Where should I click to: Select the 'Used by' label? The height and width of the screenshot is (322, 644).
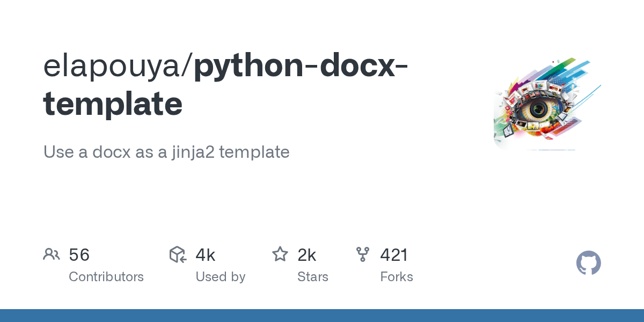coord(220,277)
